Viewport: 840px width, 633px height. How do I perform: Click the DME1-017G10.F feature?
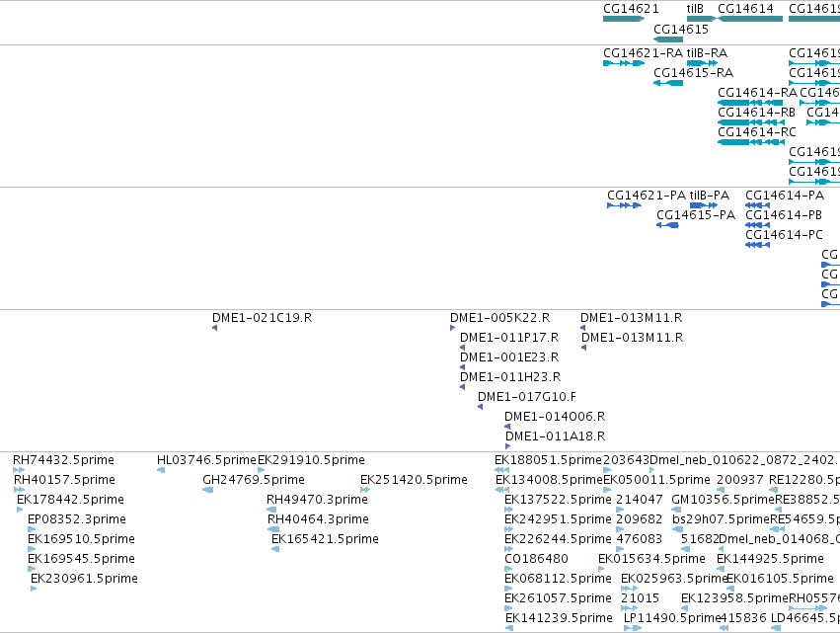point(480,407)
